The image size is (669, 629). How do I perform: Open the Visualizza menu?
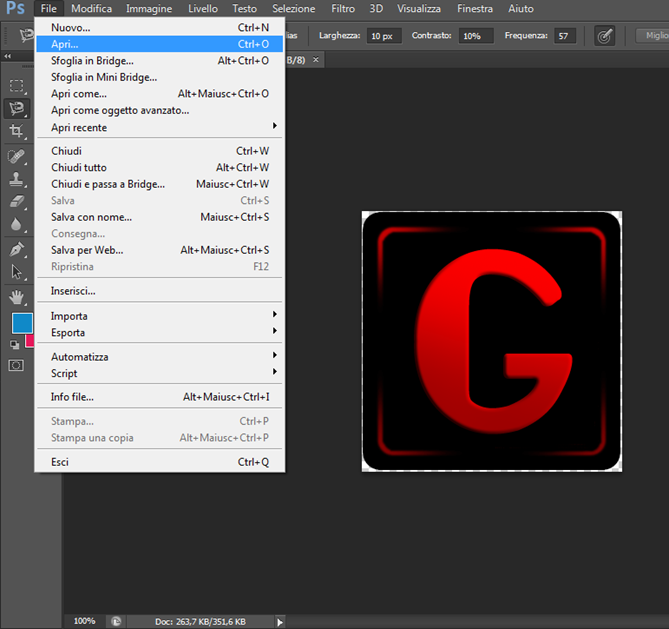pyautogui.click(x=419, y=9)
